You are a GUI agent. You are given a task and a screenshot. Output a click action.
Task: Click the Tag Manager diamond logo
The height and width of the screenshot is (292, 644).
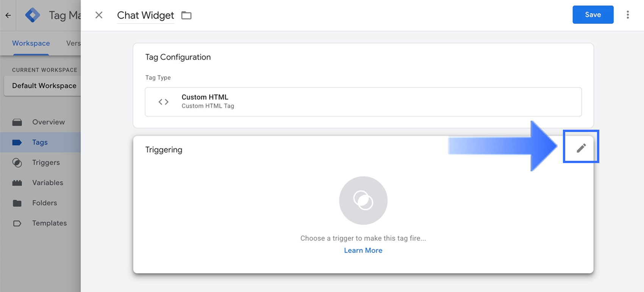point(33,16)
